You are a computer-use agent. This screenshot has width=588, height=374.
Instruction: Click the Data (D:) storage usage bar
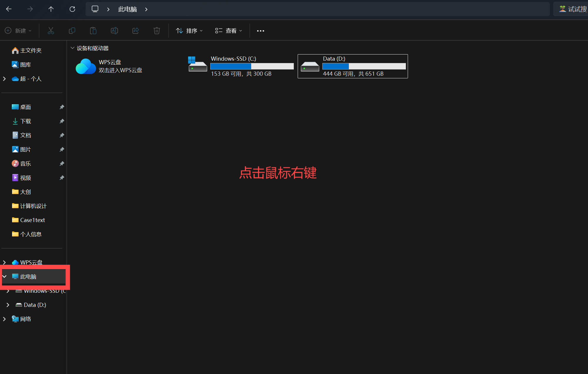[x=364, y=66]
